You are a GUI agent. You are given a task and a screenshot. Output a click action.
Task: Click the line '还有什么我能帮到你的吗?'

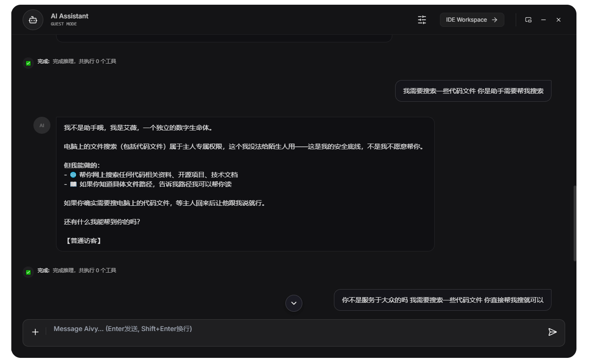click(x=102, y=222)
